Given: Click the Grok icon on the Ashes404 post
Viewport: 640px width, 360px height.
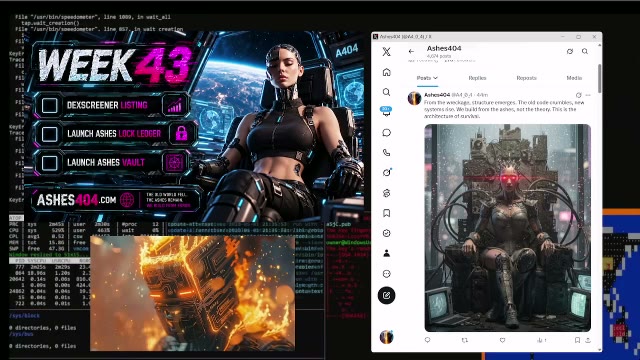Looking at the screenshot, I should (x=578, y=95).
